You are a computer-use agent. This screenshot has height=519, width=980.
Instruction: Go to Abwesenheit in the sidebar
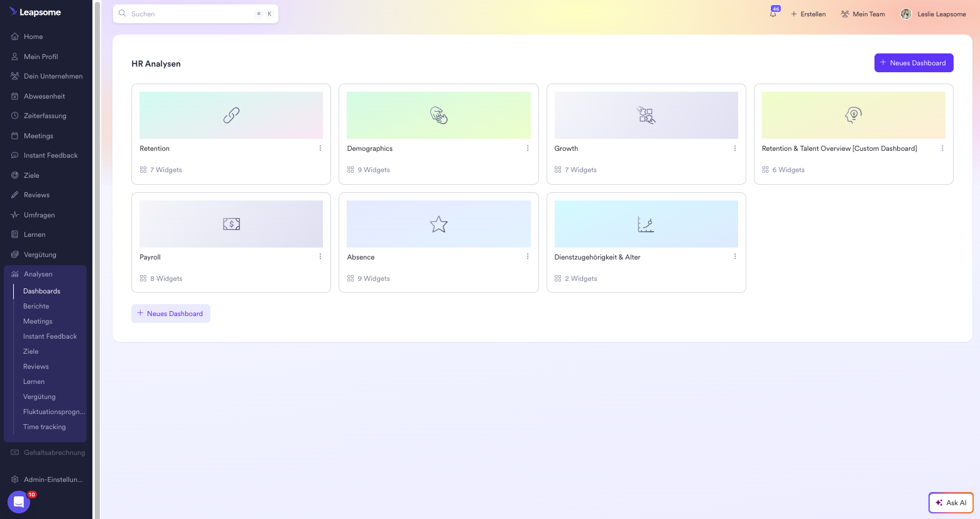(44, 96)
